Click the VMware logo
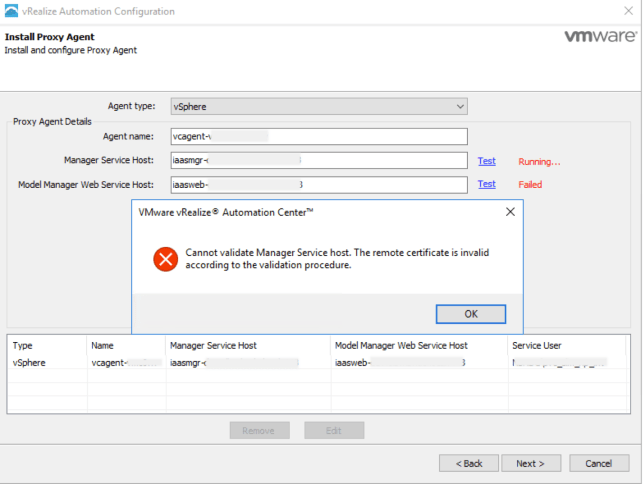643x484 pixels. [601, 36]
